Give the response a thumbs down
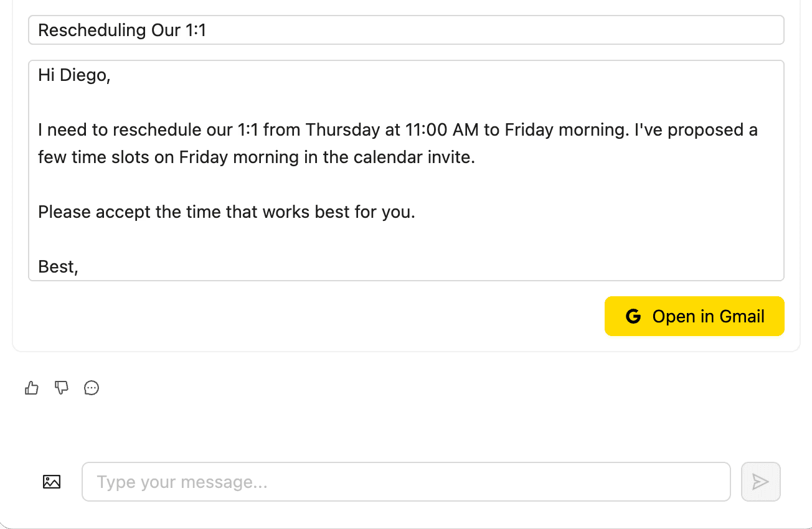The image size is (812, 529). point(62,388)
